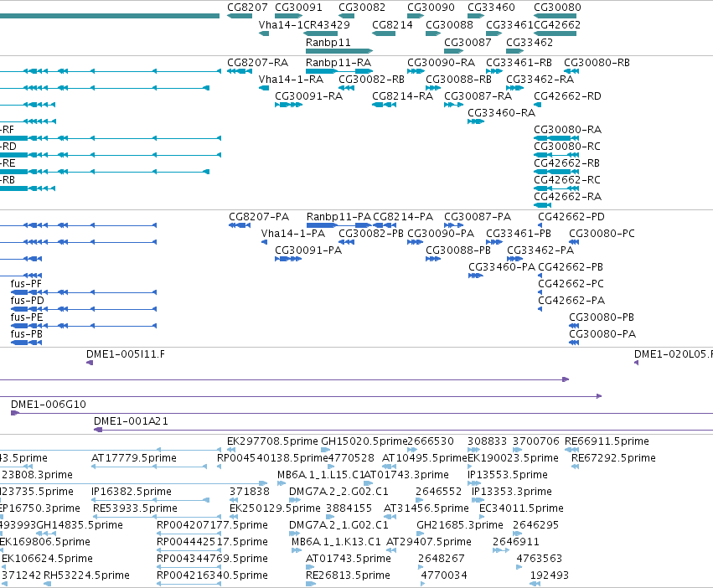Screen dimensions: 713x588
Task: Open transcript CG30080-RA label
Action: 567,130
